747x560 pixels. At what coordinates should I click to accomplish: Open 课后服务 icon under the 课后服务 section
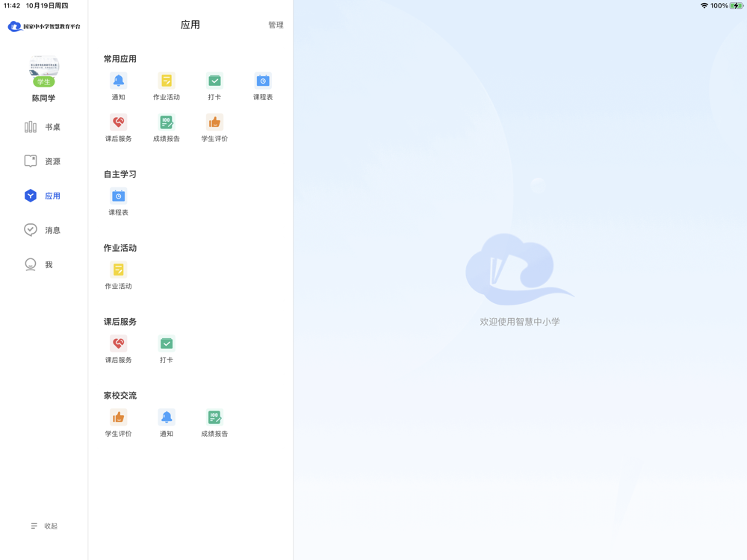point(118,343)
